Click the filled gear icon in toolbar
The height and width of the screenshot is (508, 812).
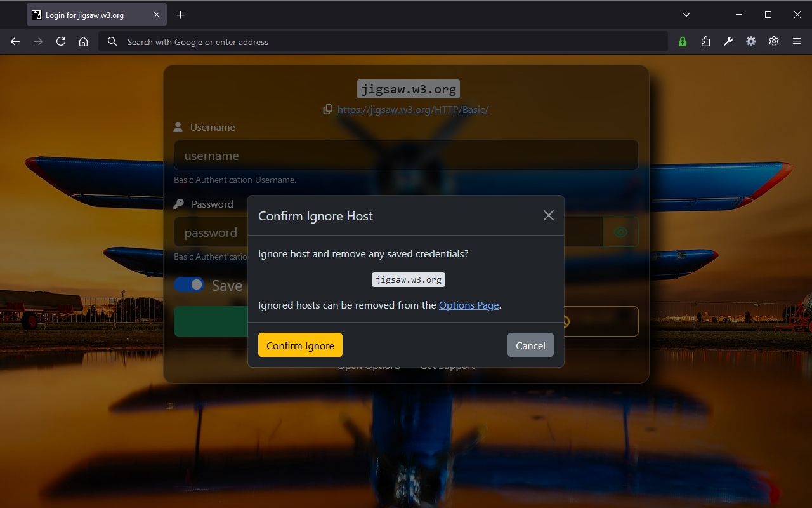coord(751,41)
